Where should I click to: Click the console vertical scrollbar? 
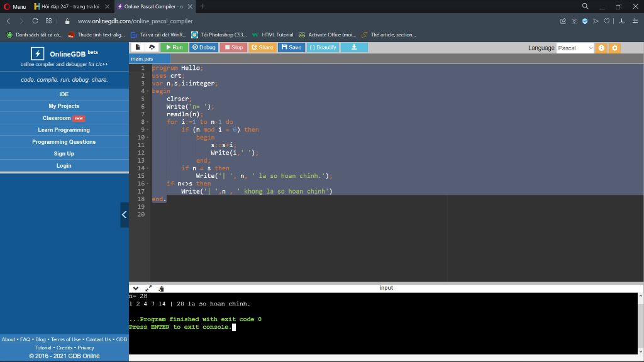point(640,323)
